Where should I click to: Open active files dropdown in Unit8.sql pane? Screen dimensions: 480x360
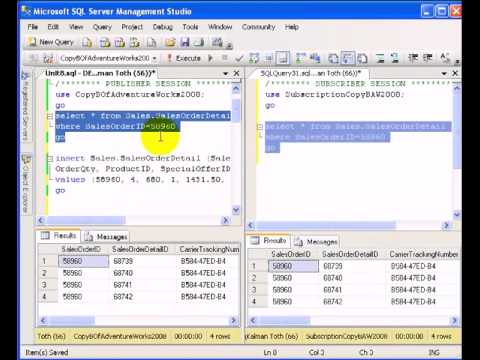coord(225,73)
